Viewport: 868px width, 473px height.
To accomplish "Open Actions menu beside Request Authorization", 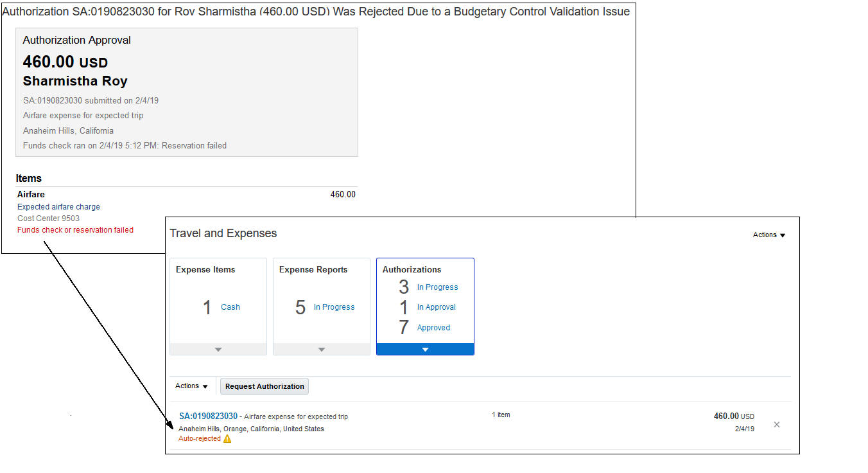I will click(191, 386).
